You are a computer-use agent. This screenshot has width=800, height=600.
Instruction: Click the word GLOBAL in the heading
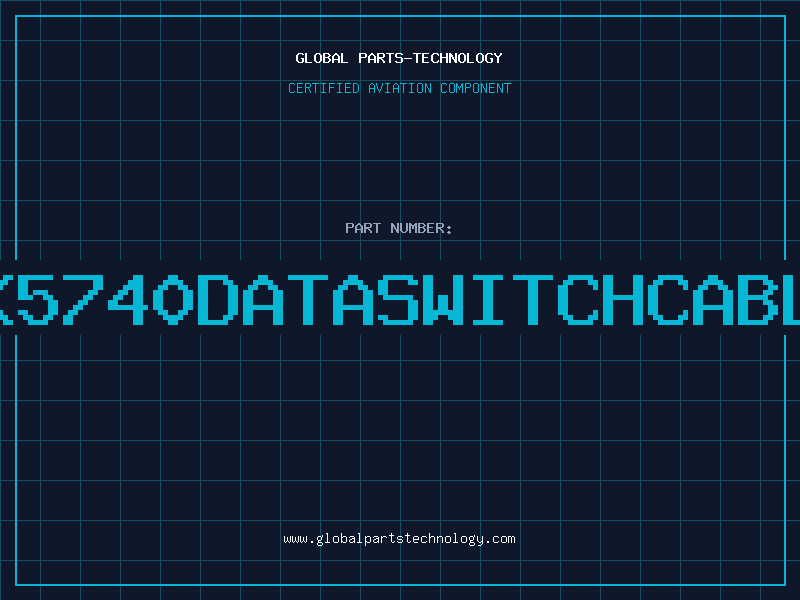click(x=322, y=58)
